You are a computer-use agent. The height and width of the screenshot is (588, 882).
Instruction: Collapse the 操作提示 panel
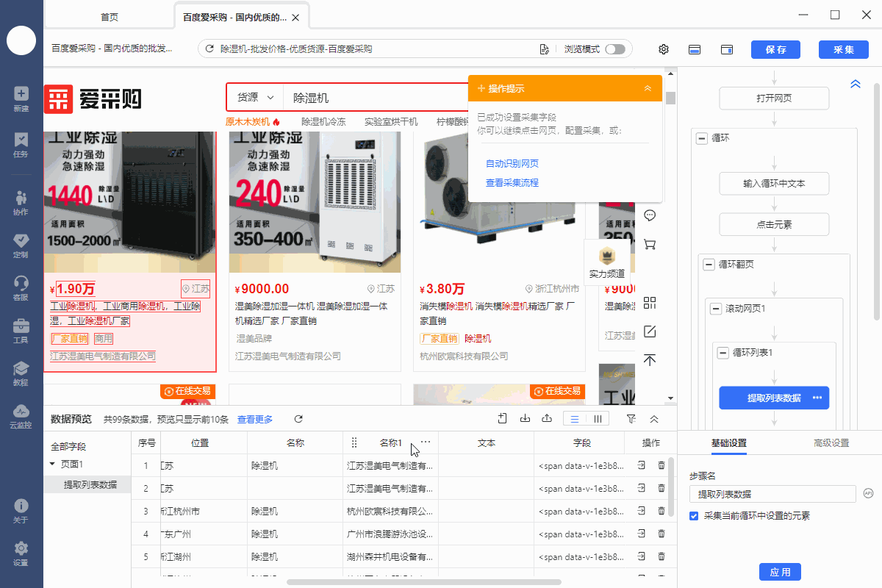648,88
